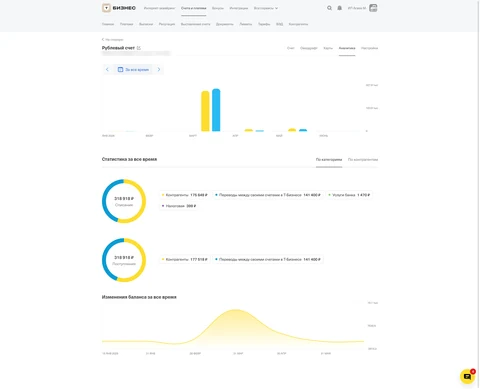
Task: Go to the Контрагенты sub-navigation link
Action: click(298, 24)
